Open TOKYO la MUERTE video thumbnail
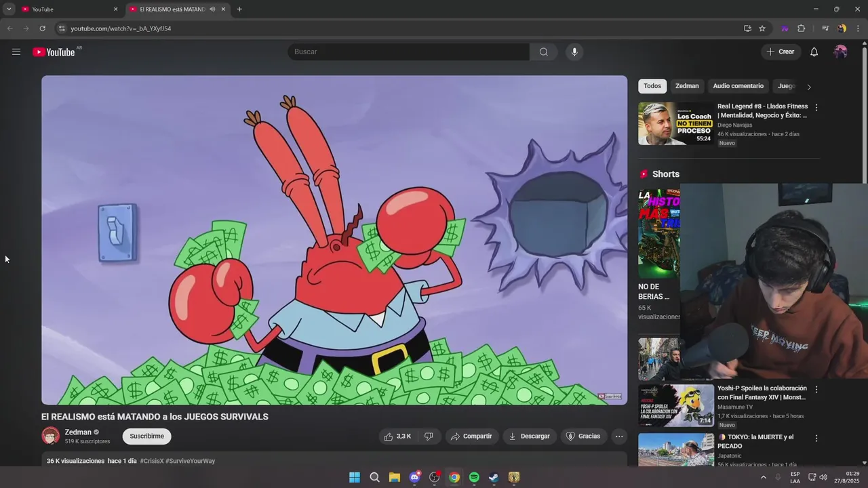 point(675,450)
